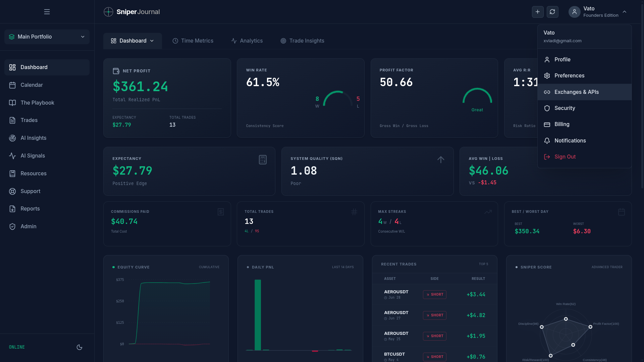Open Calendar in the sidebar
Screen dimensions: 644x362
tap(47, 85)
